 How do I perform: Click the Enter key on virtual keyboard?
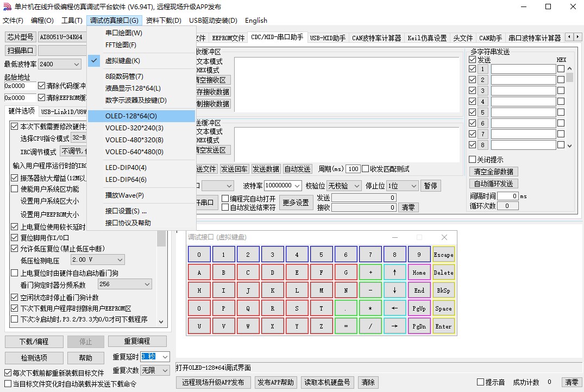tap(443, 326)
